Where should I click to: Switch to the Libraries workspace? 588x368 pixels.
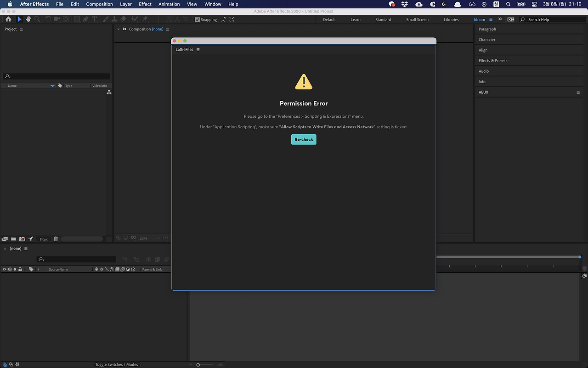pyautogui.click(x=451, y=19)
